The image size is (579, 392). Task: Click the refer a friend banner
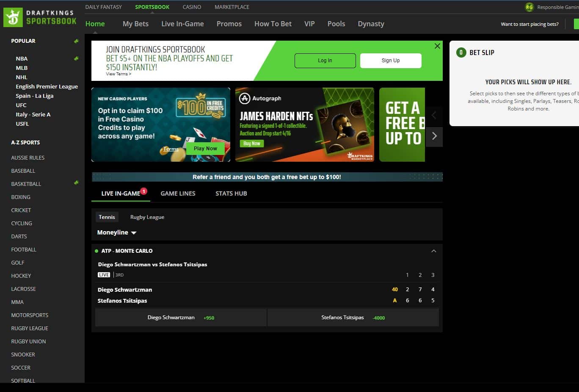click(x=267, y=177)
